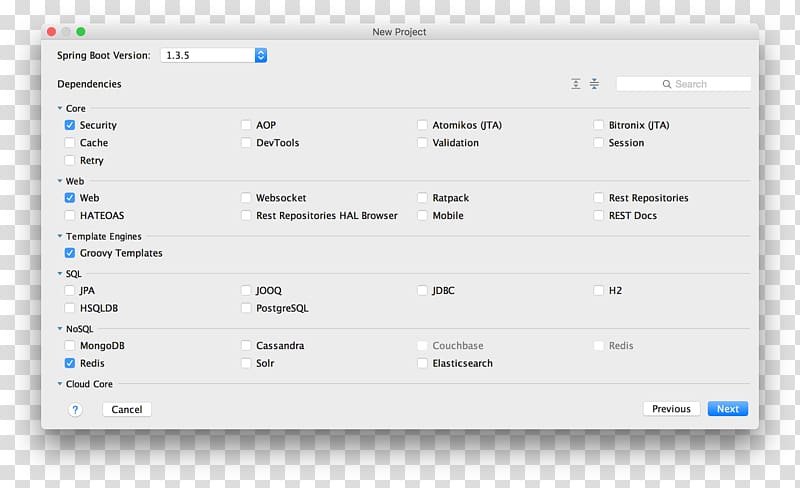Check the AOP checkbox

pos(246,125)
